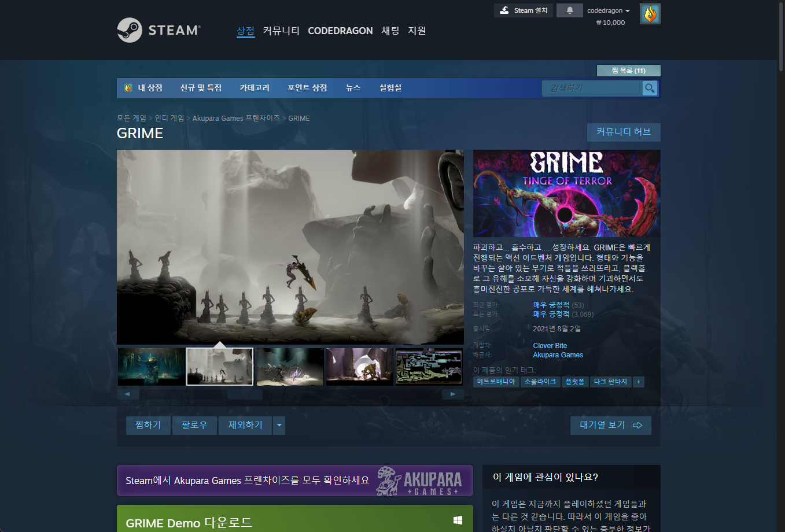
Task: Click the 찜 목록 (11) button
Action: 629,71
